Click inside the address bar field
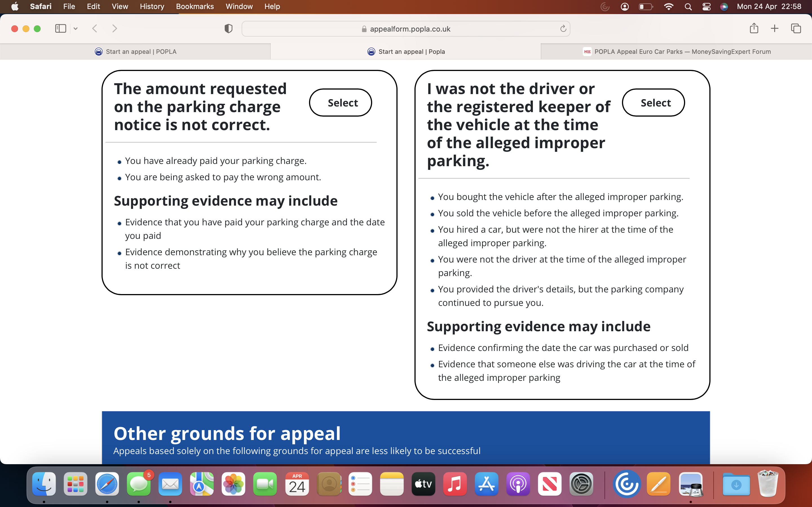 pos(405,28)
